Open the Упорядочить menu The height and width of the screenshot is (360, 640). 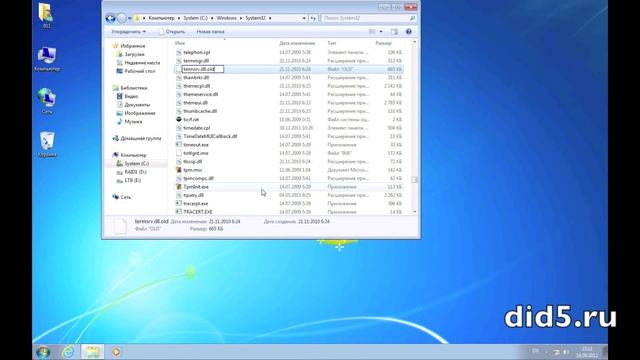coord(129,31)
